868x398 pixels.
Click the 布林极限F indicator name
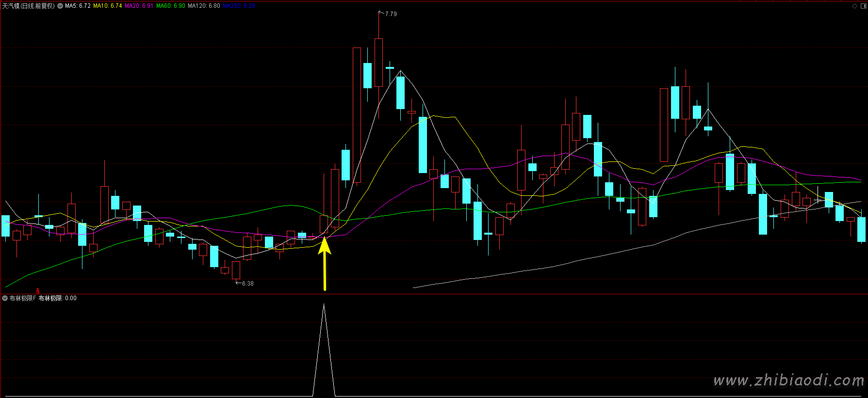(23, 298)
